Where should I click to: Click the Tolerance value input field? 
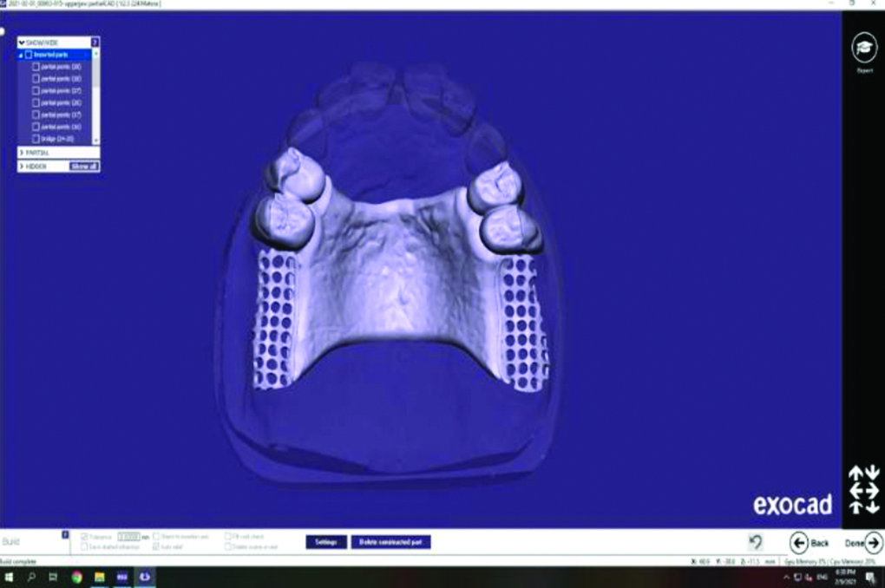coord(128,536)
